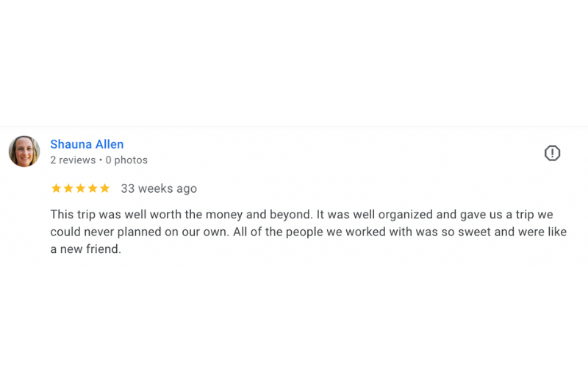
Task: Select the fifth rating star
Action: (104, 188)
